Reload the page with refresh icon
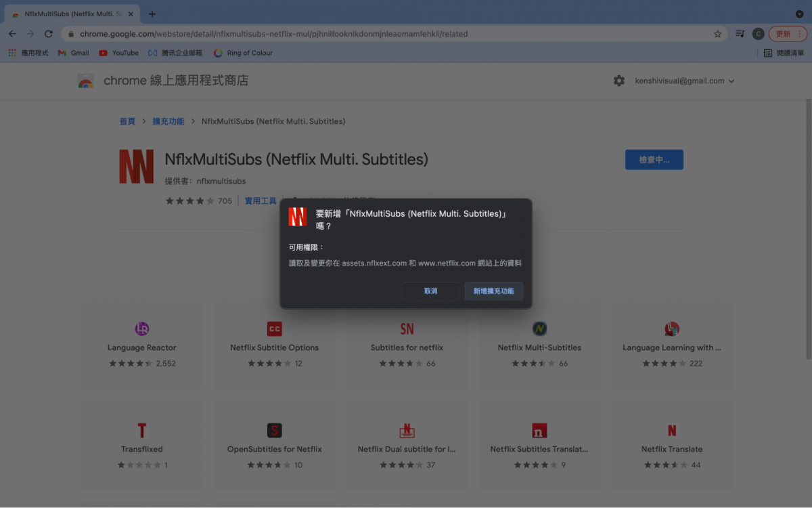 pos(49,34)
